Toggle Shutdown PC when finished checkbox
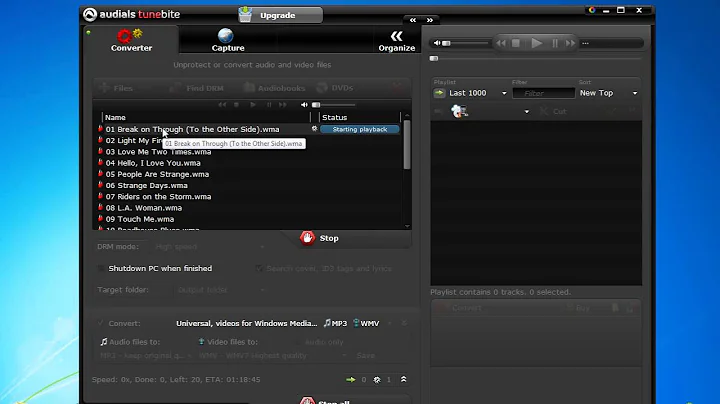 tap(101, 268)
